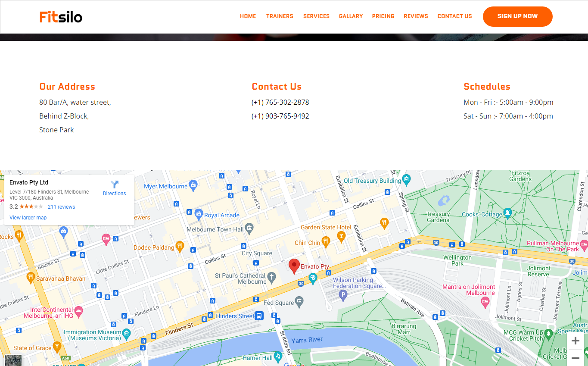Open View larger map link

tap(28, 218)
